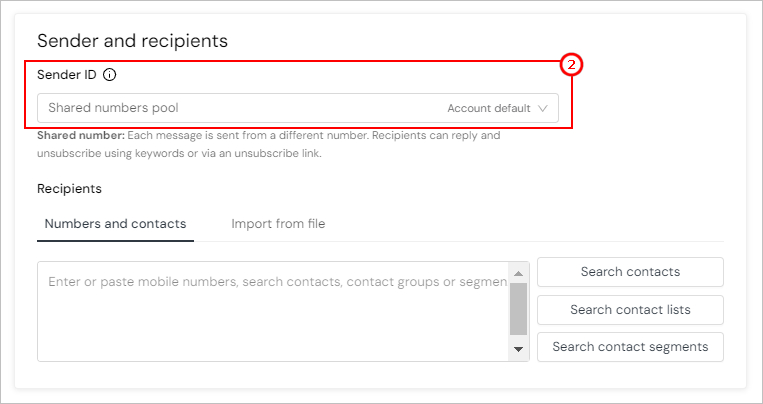This screenshot has width=763, height=404.
Task: Click the Recipients section label
Action: tap(69, 188)
